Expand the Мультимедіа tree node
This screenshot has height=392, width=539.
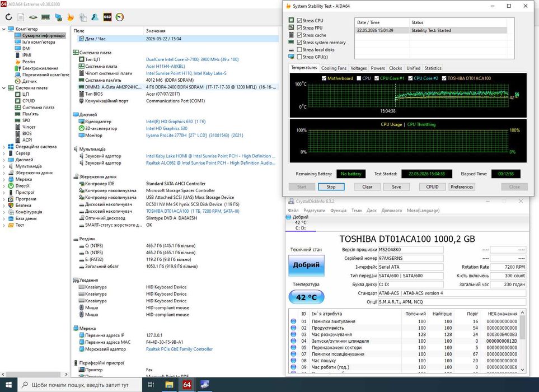pos(4,166)
